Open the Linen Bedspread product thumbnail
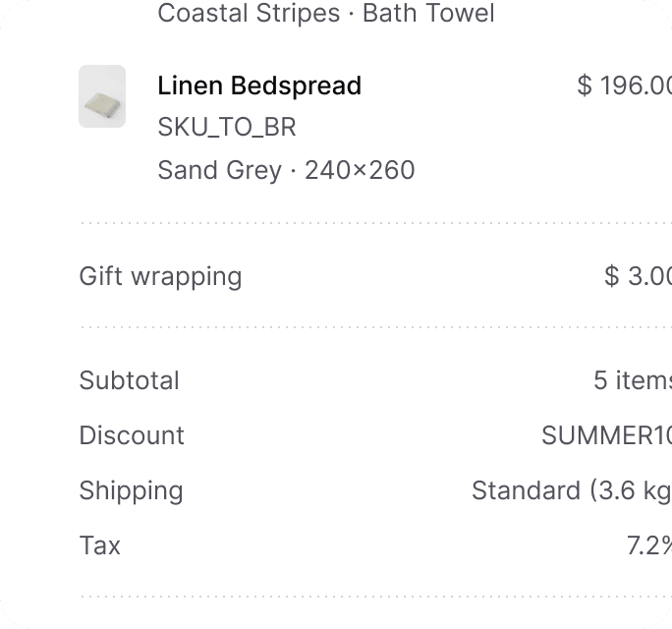672x629 pixels. (x=102, y=96)
